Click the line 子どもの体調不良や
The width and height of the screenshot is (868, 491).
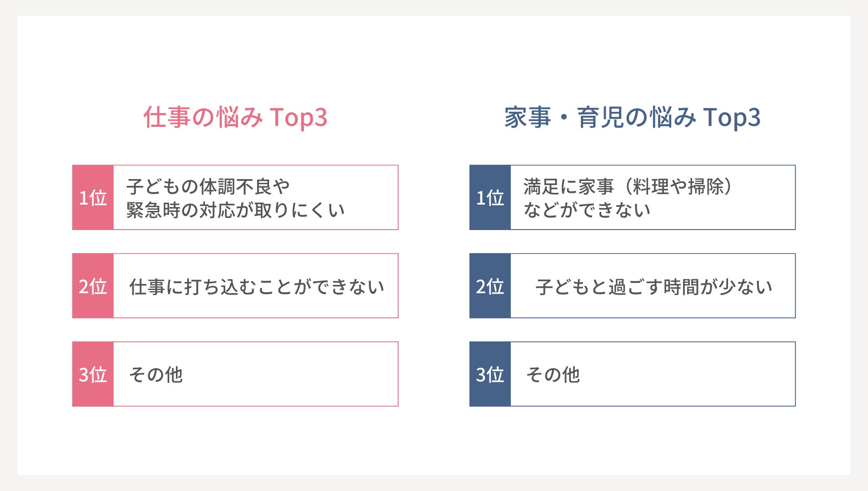208,186
